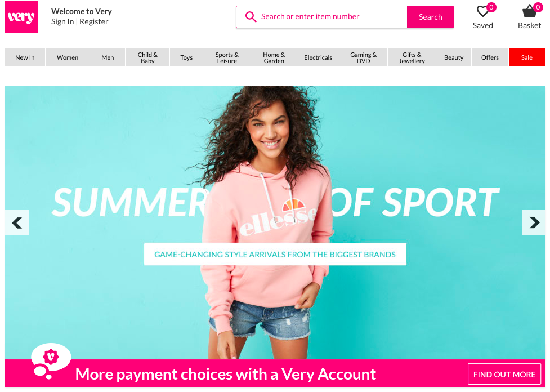Open the Sports & Leisure category
The image size is (550, 392).
click(x=227, y=57)
